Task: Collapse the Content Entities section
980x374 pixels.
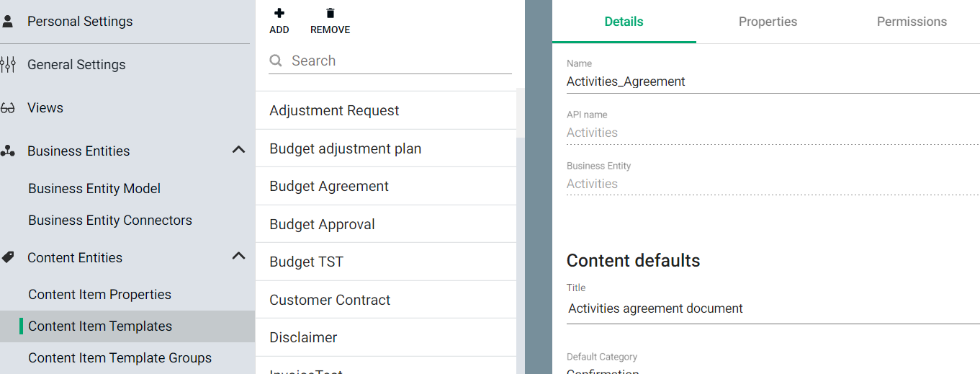Action: tap(238, 257)
